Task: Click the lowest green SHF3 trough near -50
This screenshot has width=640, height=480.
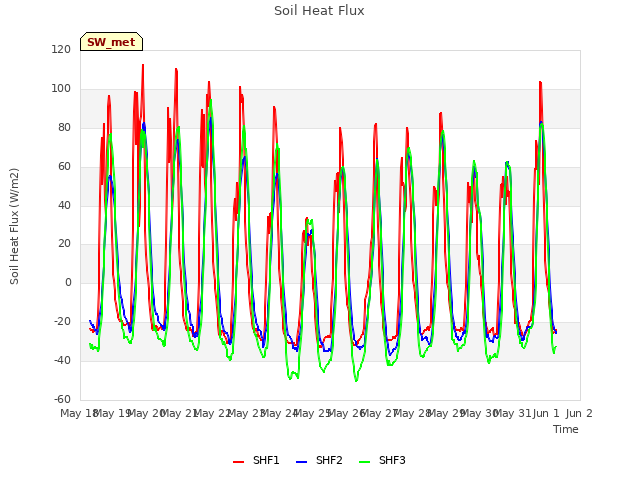Action: tap(356, 381)
